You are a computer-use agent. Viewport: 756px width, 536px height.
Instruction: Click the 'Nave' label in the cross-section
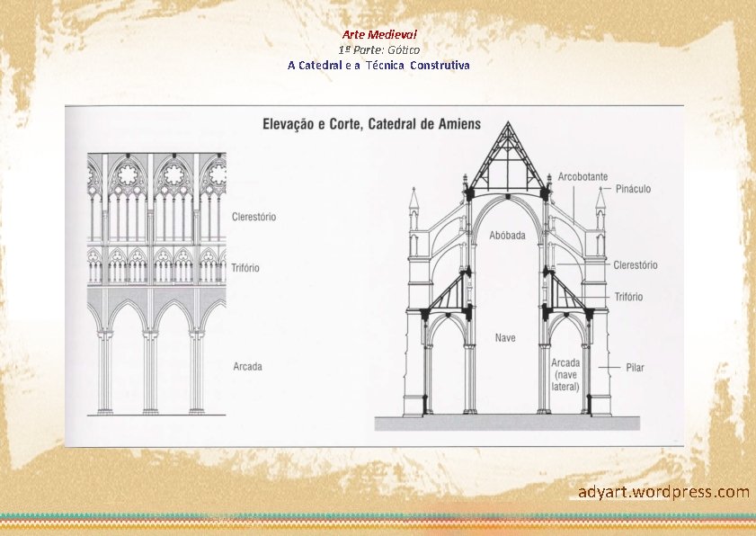[505, 338]
